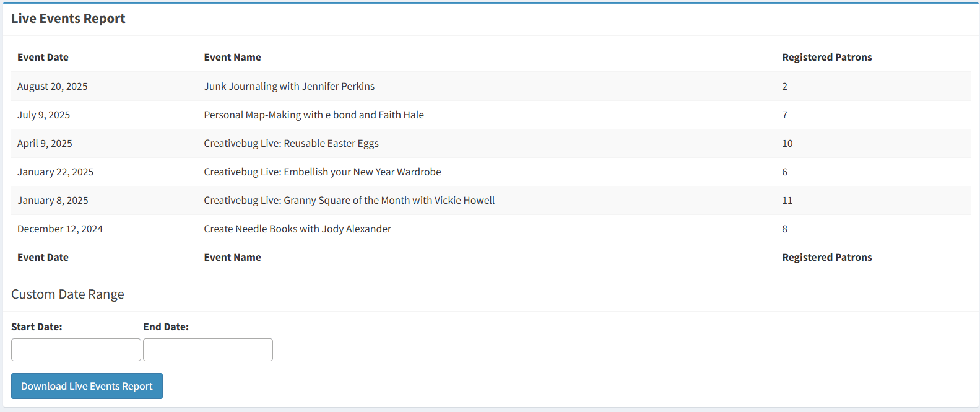The width and height of the screenshot is (980, 412).
Task: Select the Granny Square of the Month event
Action: click(x=349, y=200)
